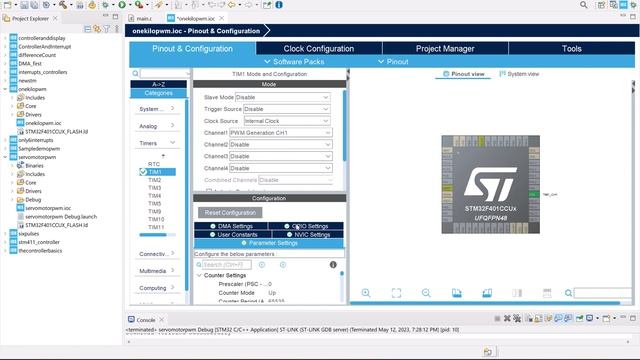Click the pinout search field below chip
640x360 pixels.
coord(602,293)
